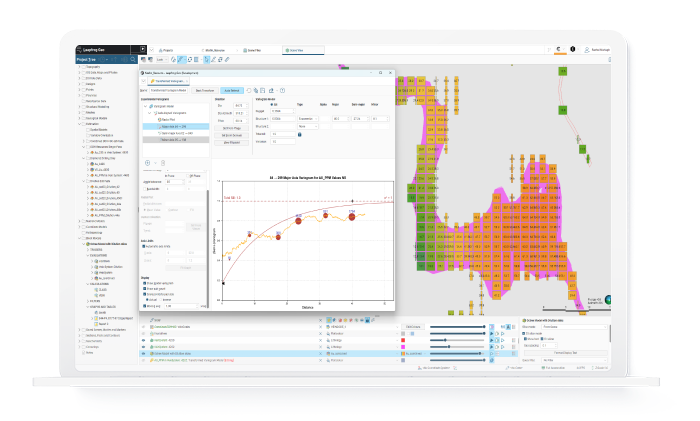Image resolution: width=700 pixels, height=421 pixels.
Task: Toggle the Moving avg checkbox
Action: [145, 306]
